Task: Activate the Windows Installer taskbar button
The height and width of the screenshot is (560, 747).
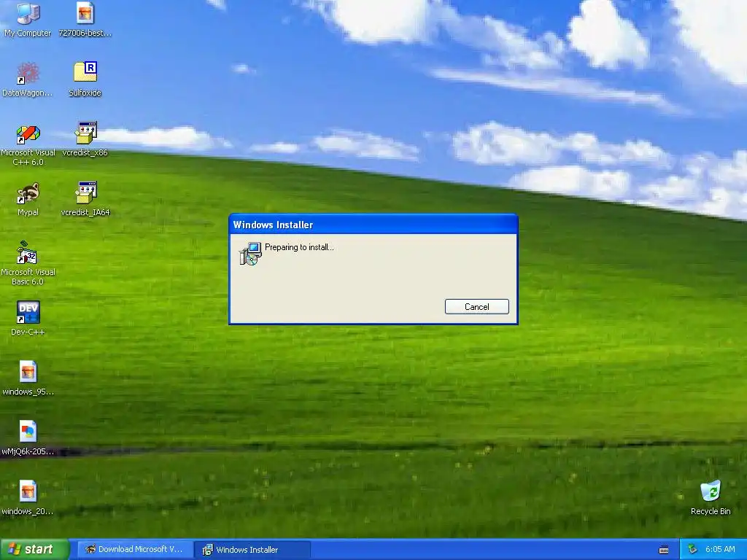Action: [253, 550]
